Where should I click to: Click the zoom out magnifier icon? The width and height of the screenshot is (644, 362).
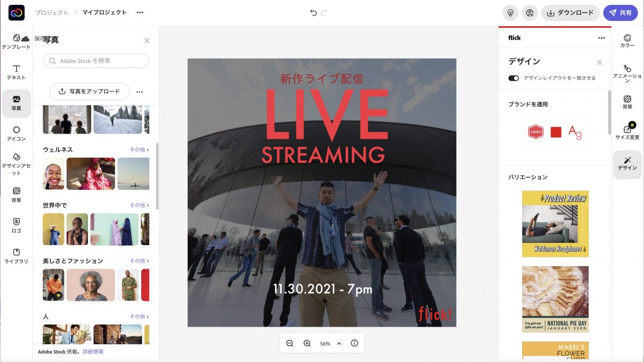[290, 343]
